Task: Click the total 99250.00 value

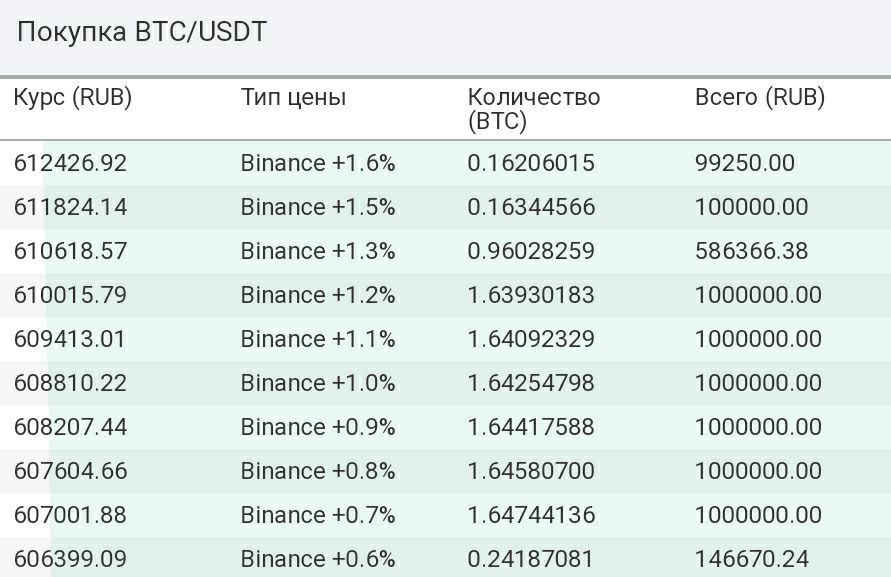Action: point(745,163)
